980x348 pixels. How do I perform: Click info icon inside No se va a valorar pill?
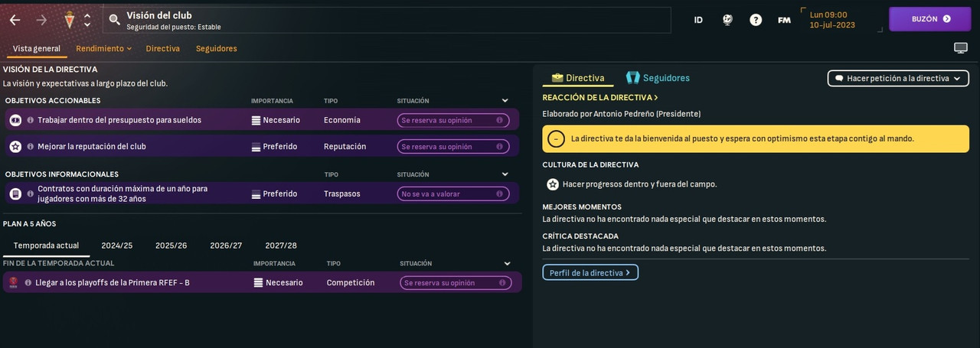tap(499, 194)
